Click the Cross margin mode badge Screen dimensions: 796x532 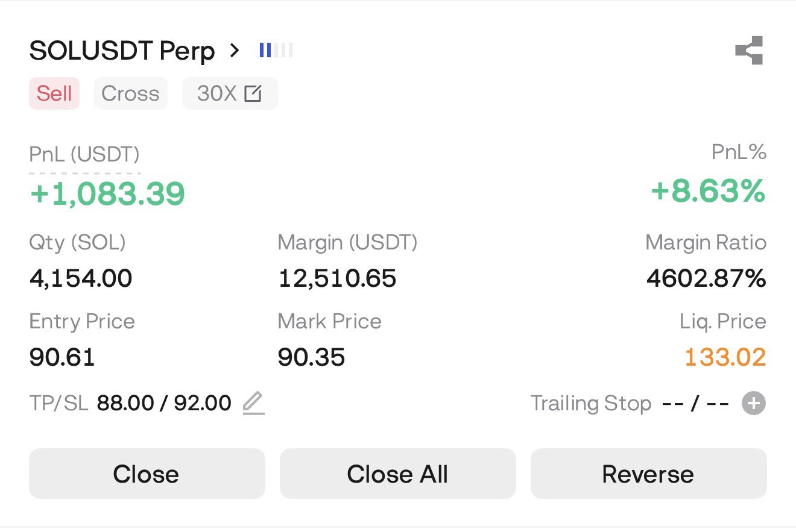(130, 94)
